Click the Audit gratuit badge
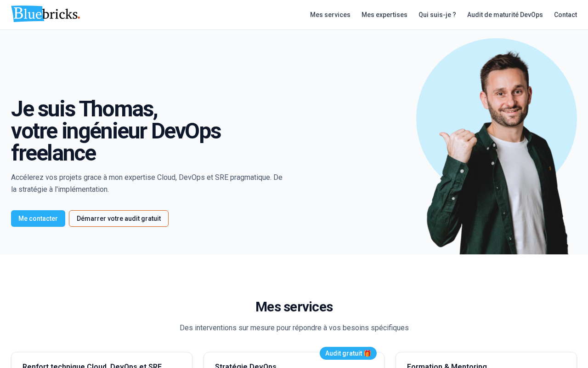This screenshot has height=368, width=588. [348, 353]
